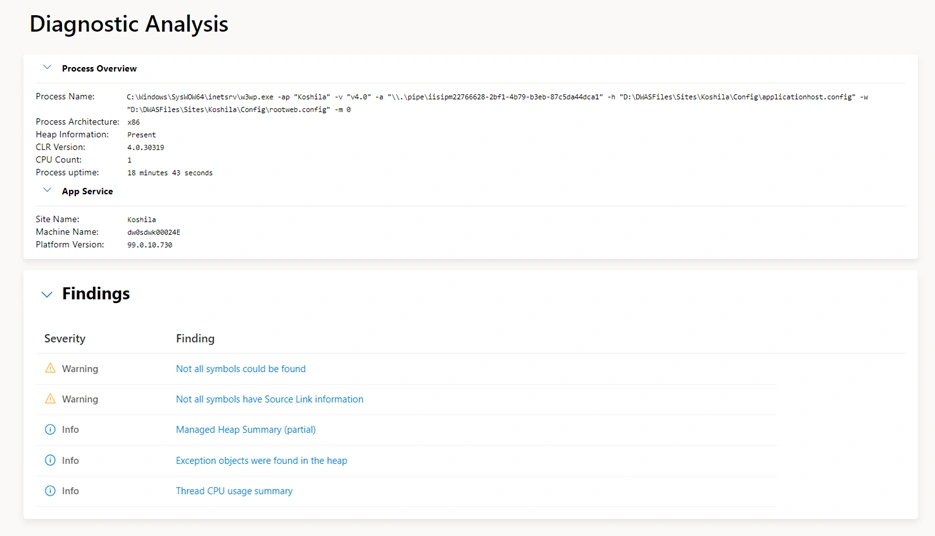Select the CPU Count value 1
The height and width of the screenshot is (536, 935).
pyautogui.click(x=129, y=160)
